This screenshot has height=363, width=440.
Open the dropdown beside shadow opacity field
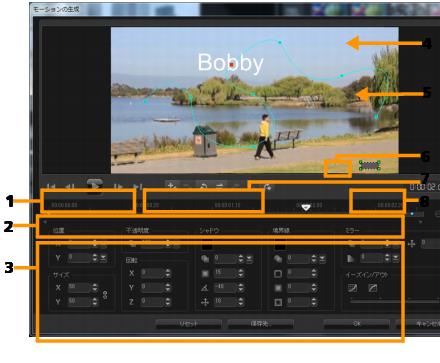pos(249,259)
